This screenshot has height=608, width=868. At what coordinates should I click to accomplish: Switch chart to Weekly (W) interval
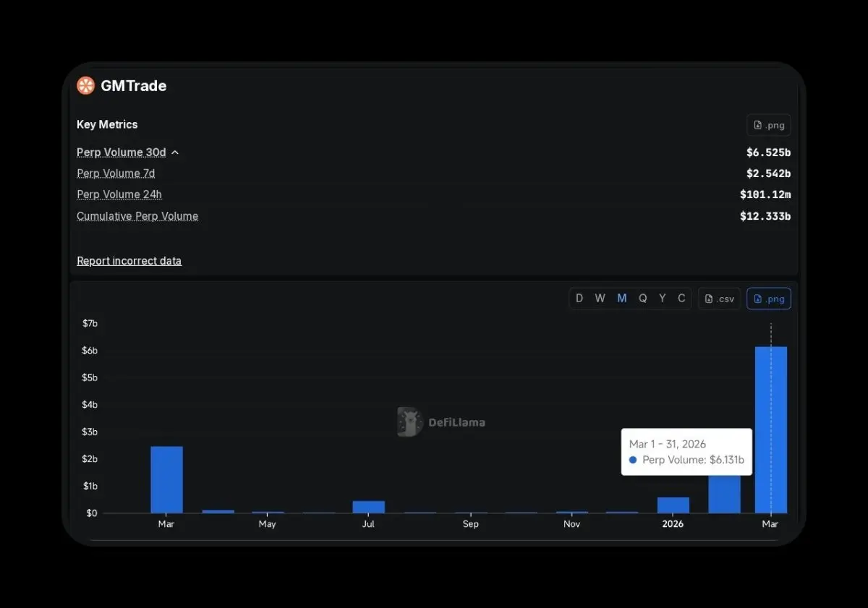click(600, 299)
